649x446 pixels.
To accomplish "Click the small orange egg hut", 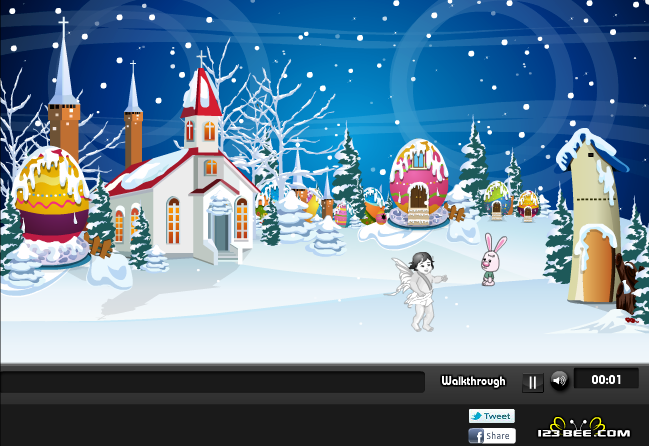I will [528, 205].
